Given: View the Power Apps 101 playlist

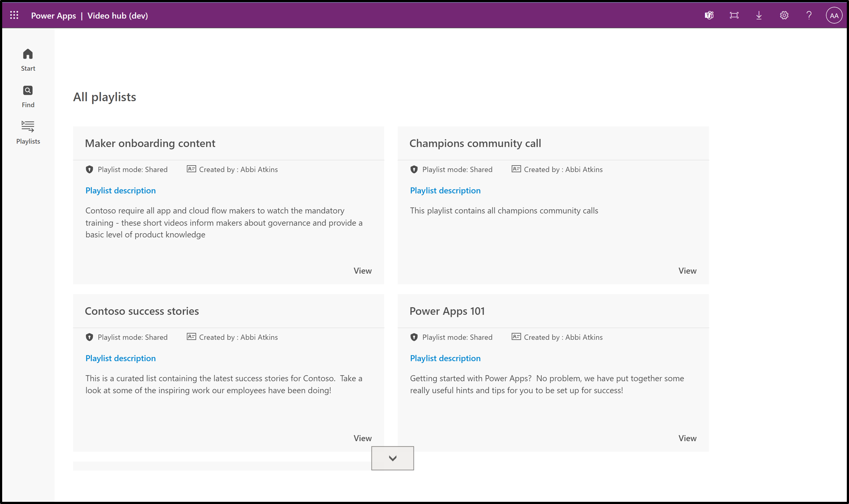Looking at the screenshot, I should point(687,437).
